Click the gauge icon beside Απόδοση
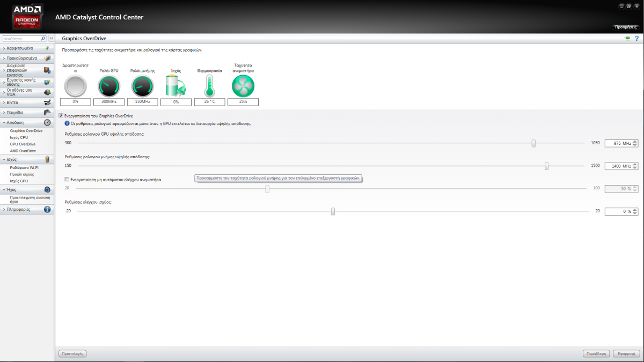 47,122
